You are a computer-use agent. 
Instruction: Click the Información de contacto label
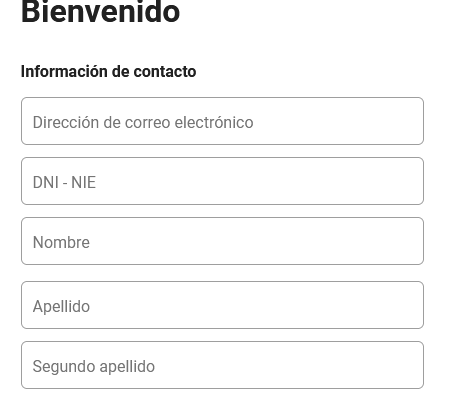coord(108,71)
